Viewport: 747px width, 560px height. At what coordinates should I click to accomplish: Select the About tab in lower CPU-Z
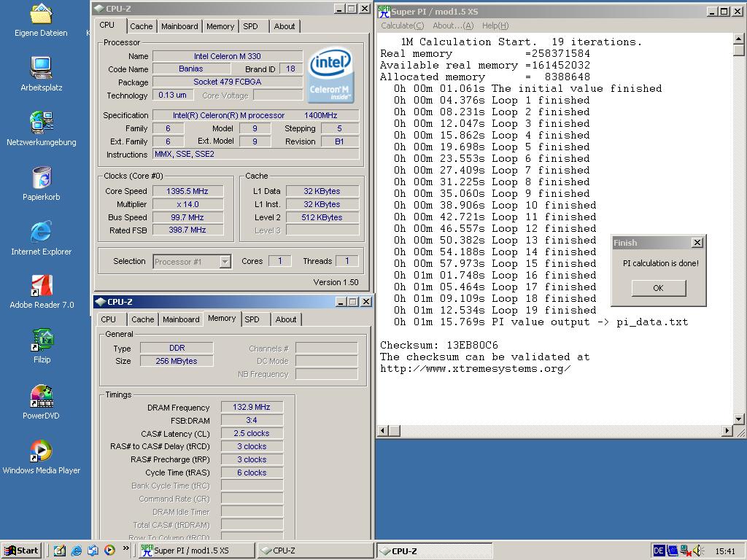(286, 319)
